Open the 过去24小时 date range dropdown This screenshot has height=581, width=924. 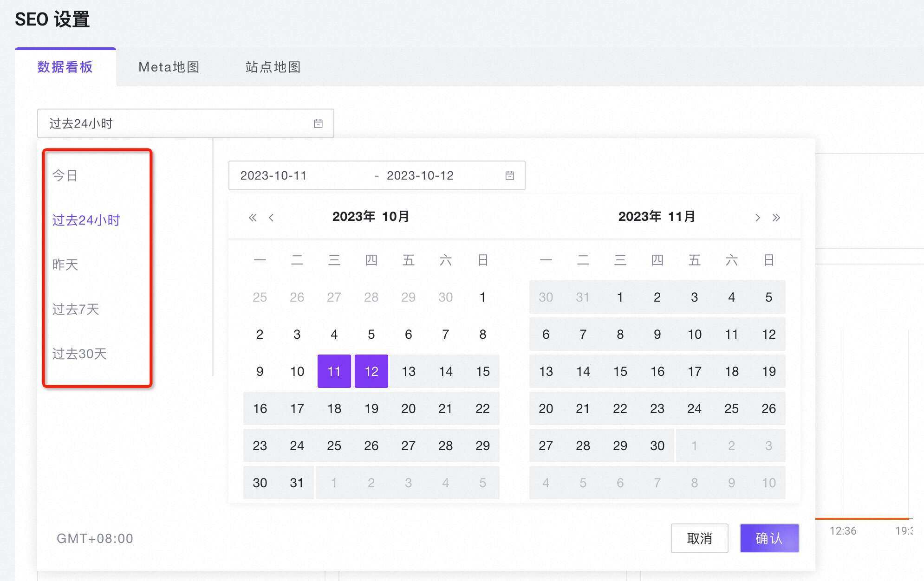[176, 123]
